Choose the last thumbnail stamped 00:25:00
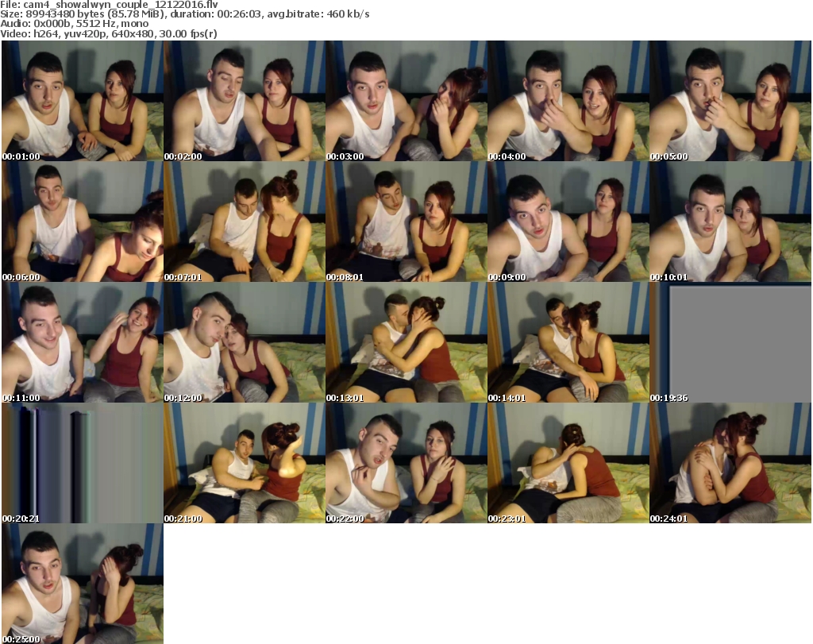Image resolution: width=813 pixels, height=644 pixels. click(83, 584)
